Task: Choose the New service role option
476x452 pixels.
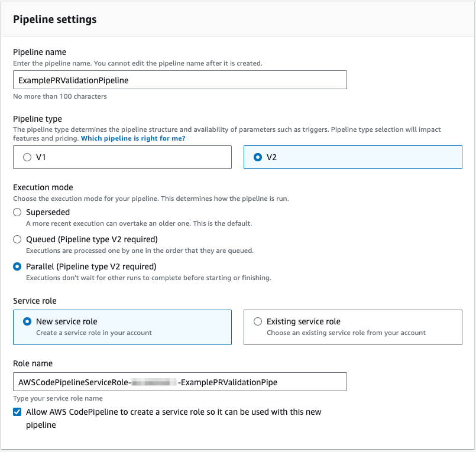Action: point(26,321)
